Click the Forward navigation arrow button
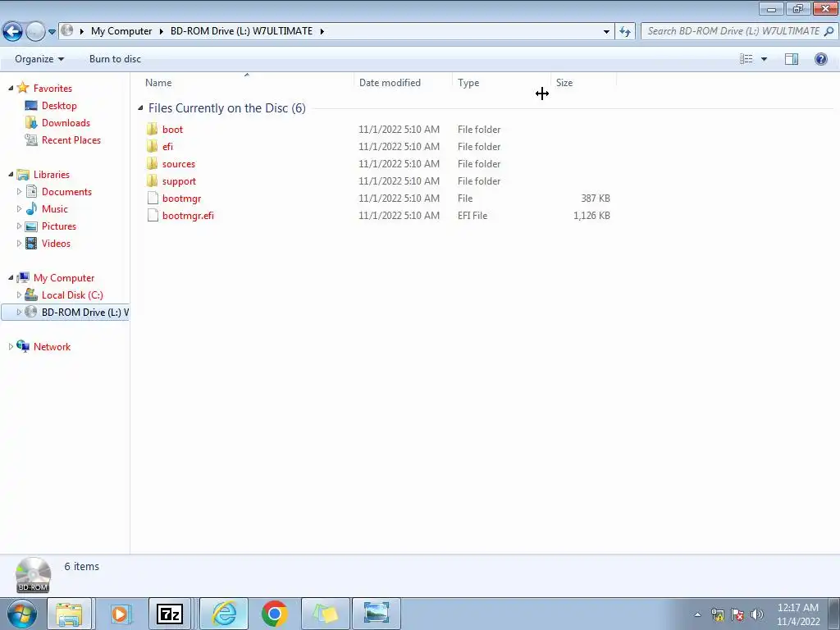840x630 pixels. pyautogui.click(x=35, y=31)
